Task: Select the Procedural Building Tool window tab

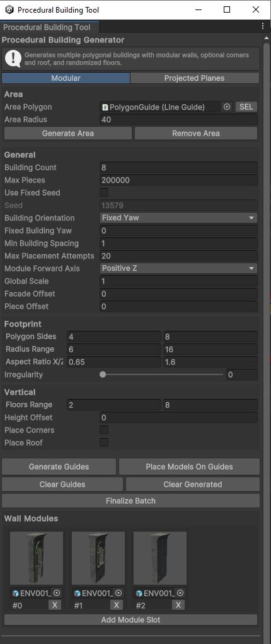Action: [x=49, y=28]
